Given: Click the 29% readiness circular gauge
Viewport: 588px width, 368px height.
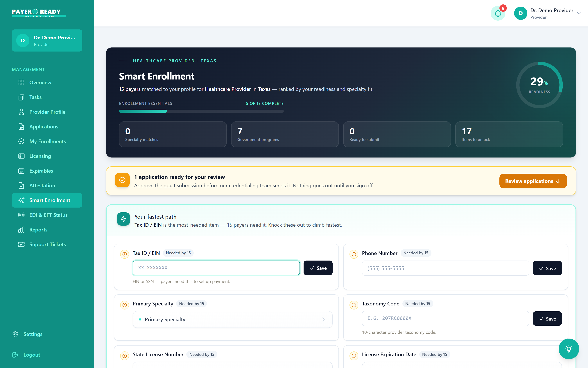Looking at the screenshot, I should point(539,85).
